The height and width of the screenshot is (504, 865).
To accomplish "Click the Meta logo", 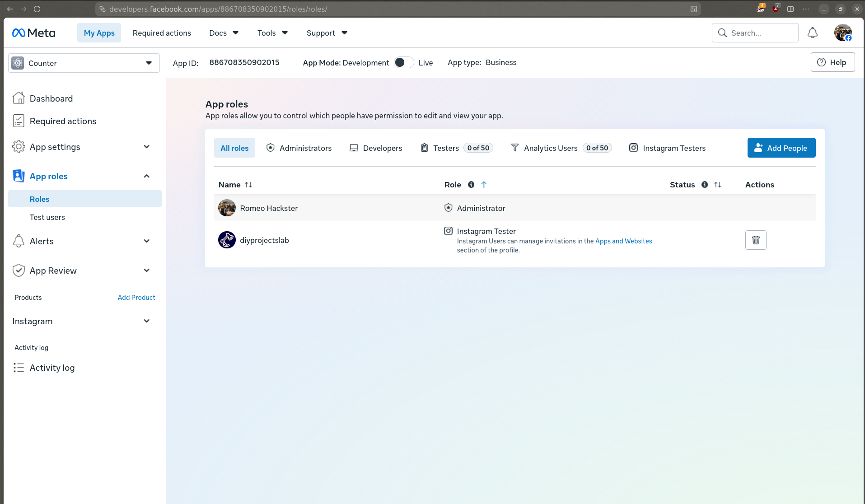I will coord(34,33).
